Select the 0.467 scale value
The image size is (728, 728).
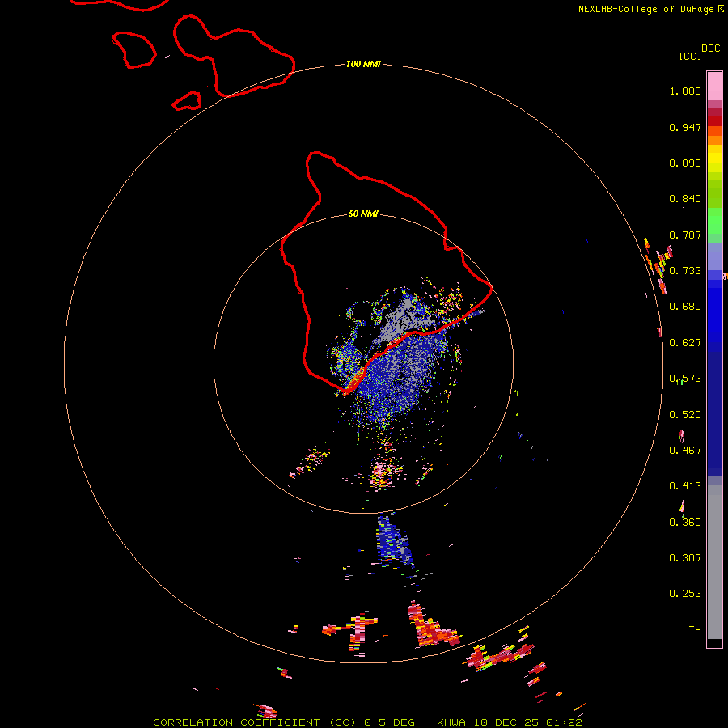tap(685, 451)
